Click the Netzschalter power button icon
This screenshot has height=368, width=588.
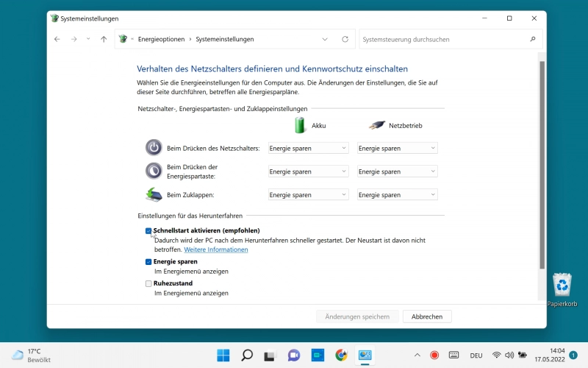click(x=154, y=148)
